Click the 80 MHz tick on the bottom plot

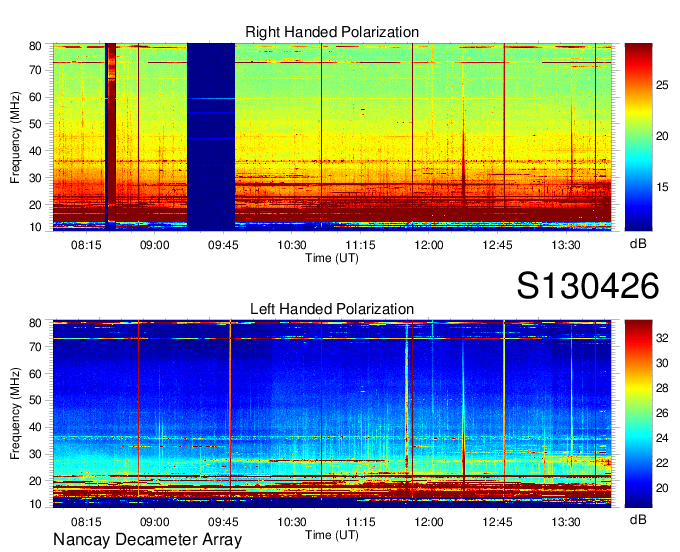(35, 323)
